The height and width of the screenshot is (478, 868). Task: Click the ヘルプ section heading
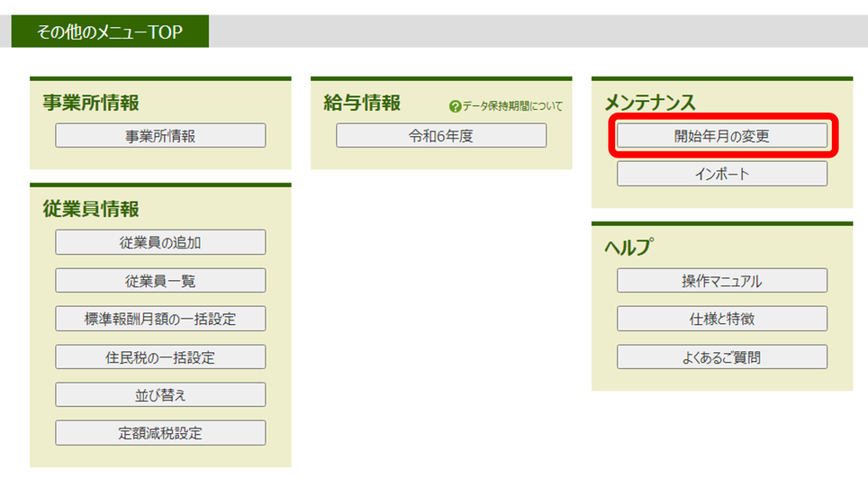pyautogui.click(x=628, y=248)
